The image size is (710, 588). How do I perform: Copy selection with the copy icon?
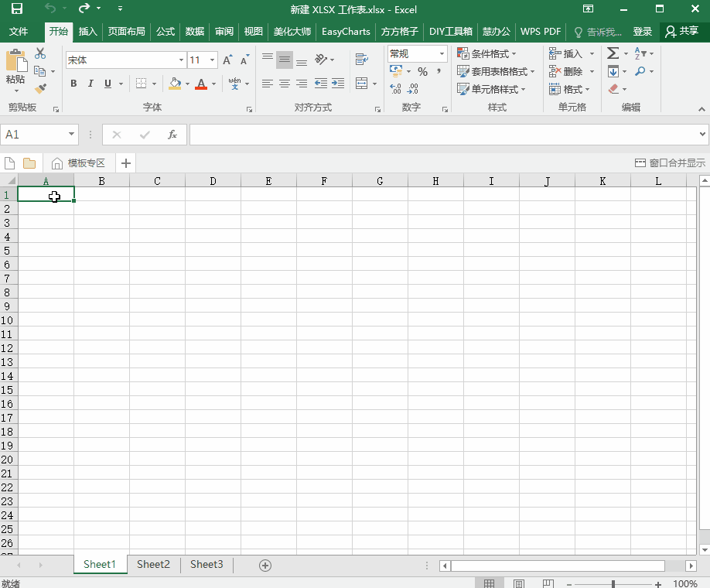(x=40, y=71)
